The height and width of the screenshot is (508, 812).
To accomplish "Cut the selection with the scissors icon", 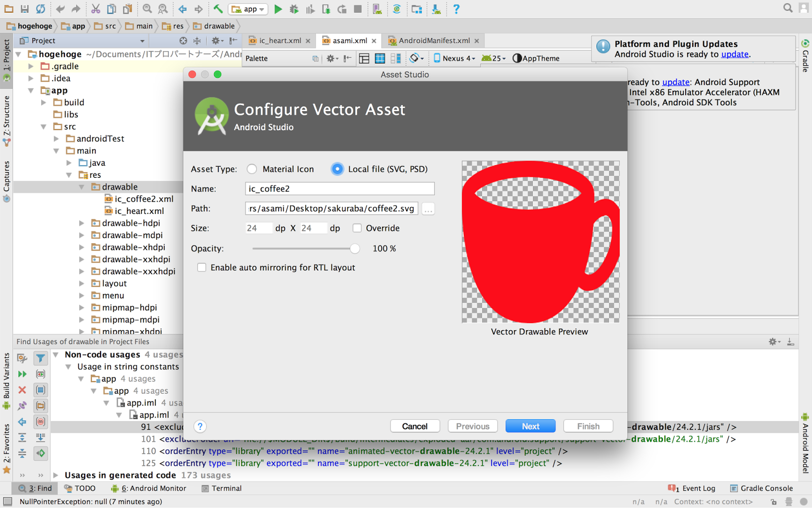I will tap(95, 9).
